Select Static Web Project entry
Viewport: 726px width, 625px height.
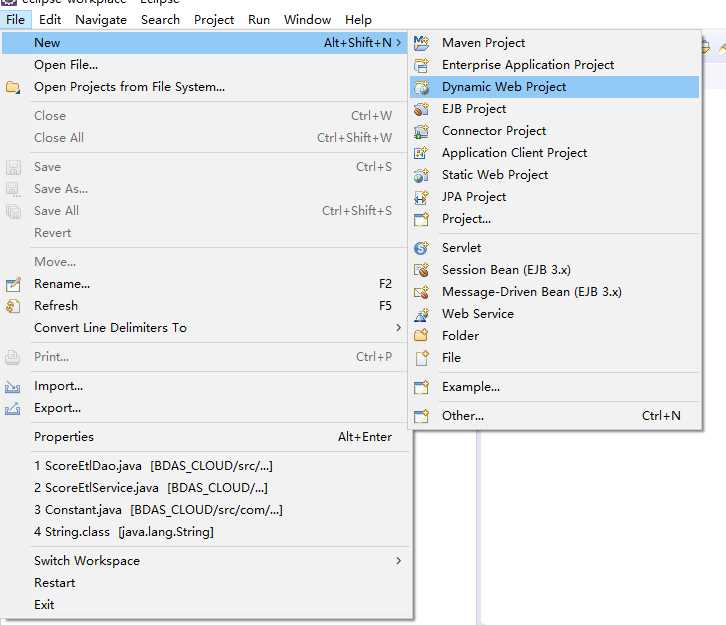point(555,175)
